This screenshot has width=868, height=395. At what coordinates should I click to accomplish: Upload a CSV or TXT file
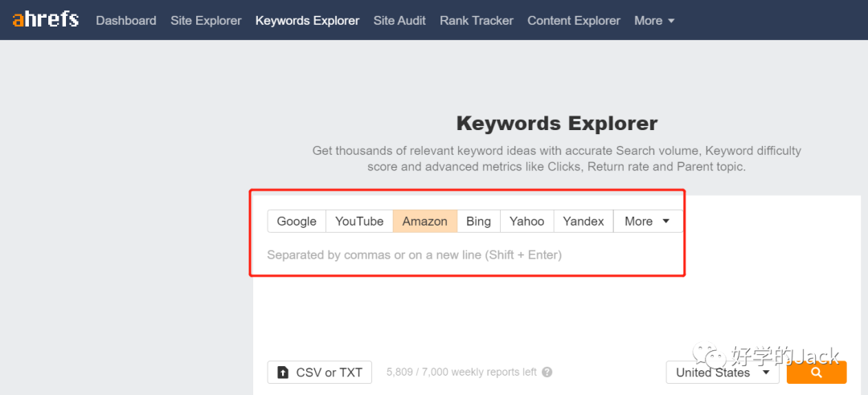point(320,373)
